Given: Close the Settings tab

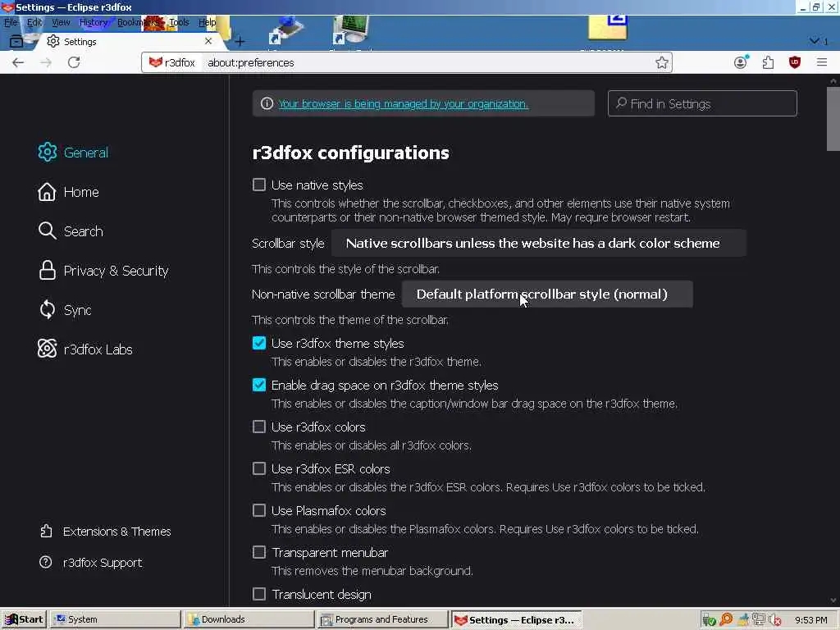Looking at the screenshot, I should [208, 41].
